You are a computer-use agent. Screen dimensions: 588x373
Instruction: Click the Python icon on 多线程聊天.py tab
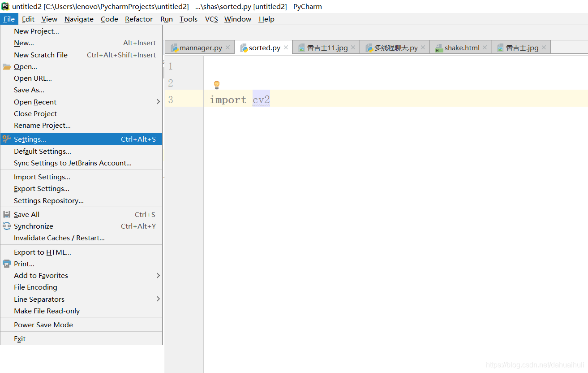pos(369,48)
